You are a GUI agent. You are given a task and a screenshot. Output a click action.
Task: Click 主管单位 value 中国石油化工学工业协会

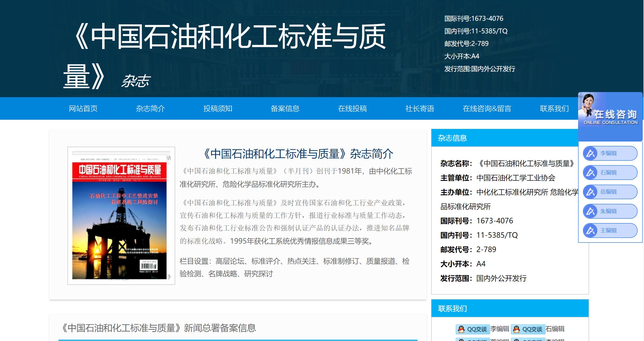pyautogui.click(x=516, y=178)
